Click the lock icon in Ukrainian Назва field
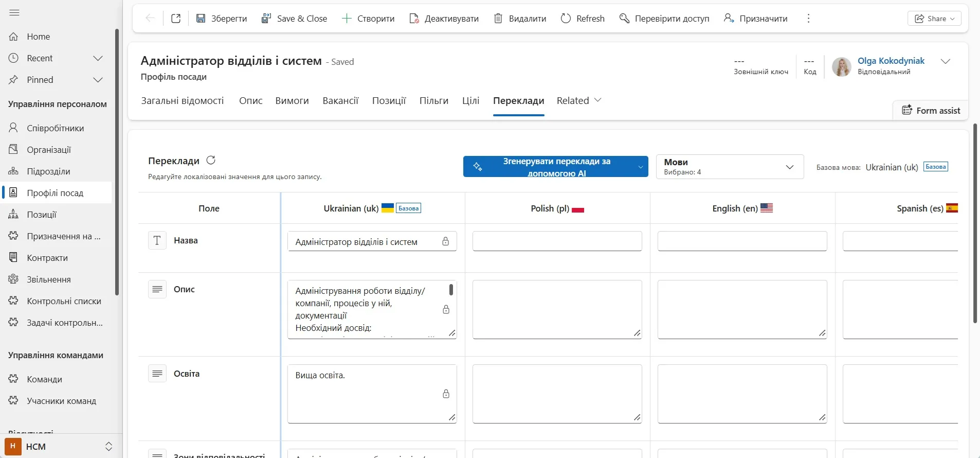The image size is (980, 458). 446,241
